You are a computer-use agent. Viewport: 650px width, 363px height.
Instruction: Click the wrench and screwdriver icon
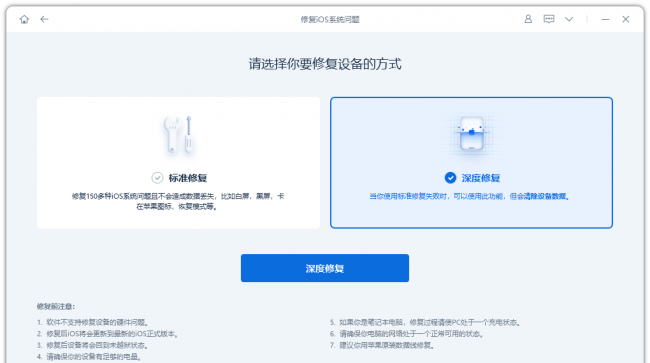point(178,134)
